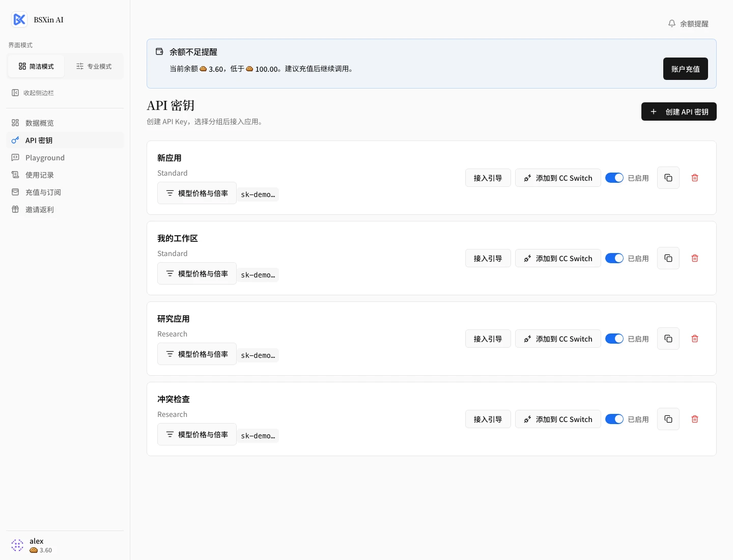Switch to 简洁模式 interface mode
This screenshot has height=560, width=733.
(x=36, y=66)
